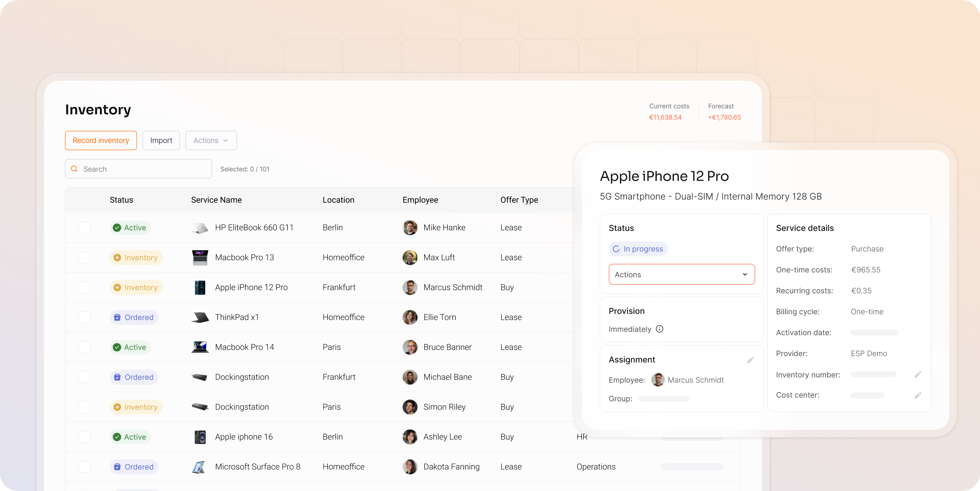Focus the Search input field
This screenshot has height=491, width=980.
(x=139, y=169)
